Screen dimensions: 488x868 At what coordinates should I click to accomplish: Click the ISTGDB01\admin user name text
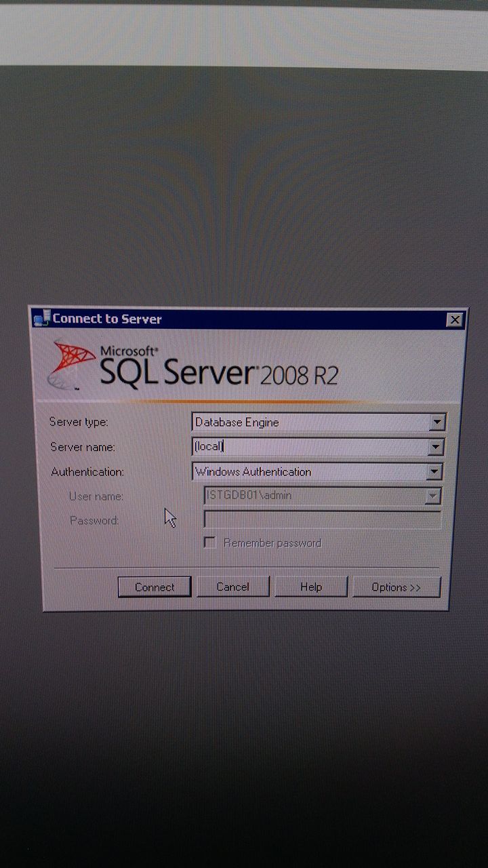tap(249, 495)
